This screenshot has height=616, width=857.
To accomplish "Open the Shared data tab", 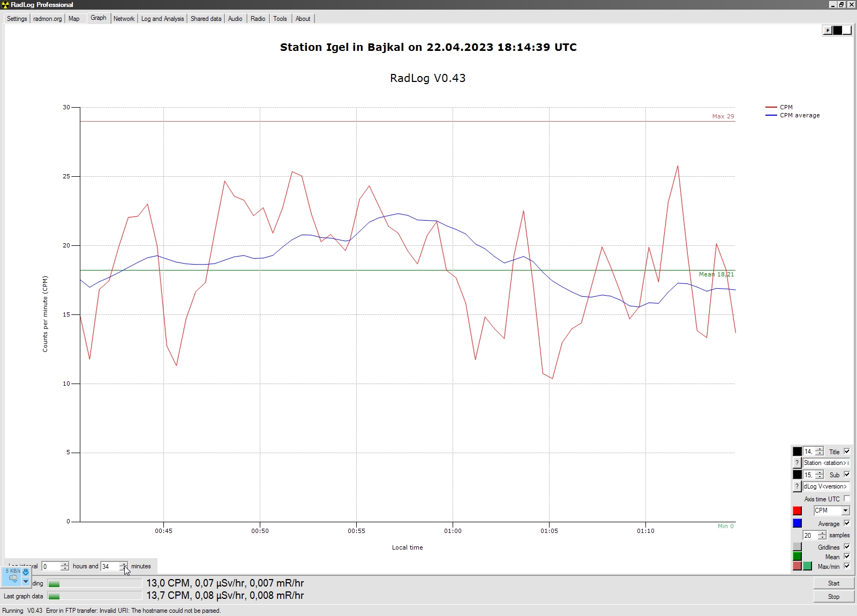I will coord(206,19).
